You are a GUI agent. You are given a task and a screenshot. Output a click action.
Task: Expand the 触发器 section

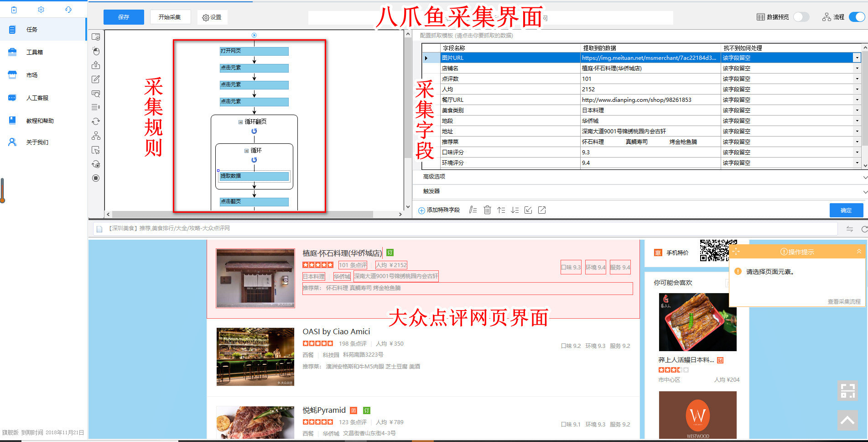865,192
